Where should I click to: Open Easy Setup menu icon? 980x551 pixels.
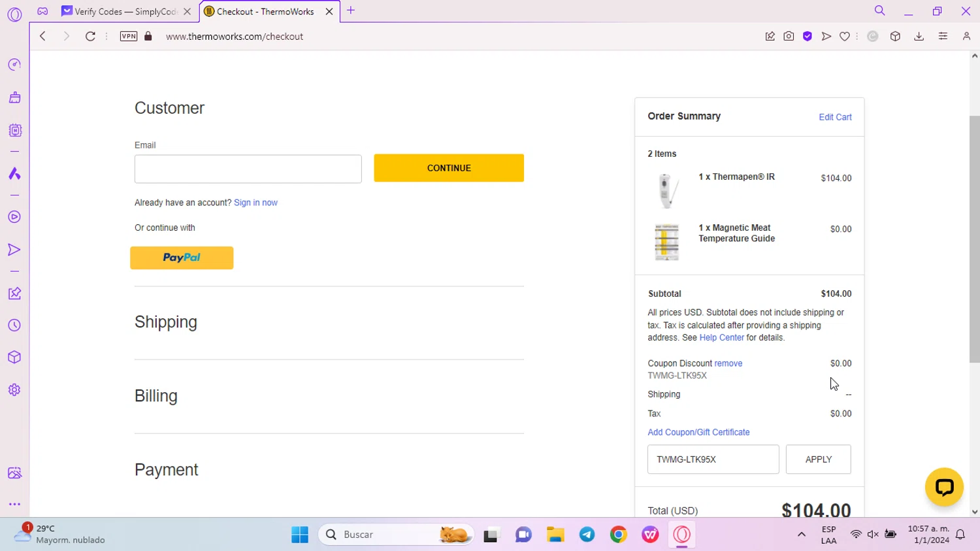click(943, 37)
